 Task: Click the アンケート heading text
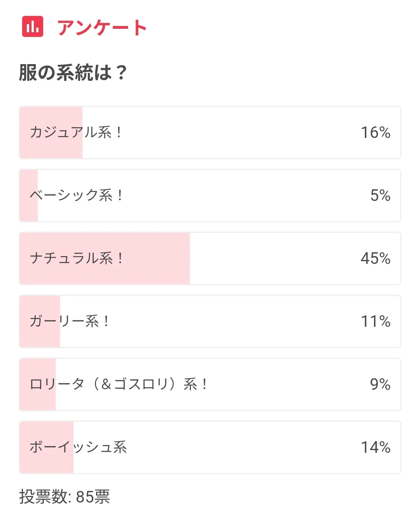pos(102,28)
